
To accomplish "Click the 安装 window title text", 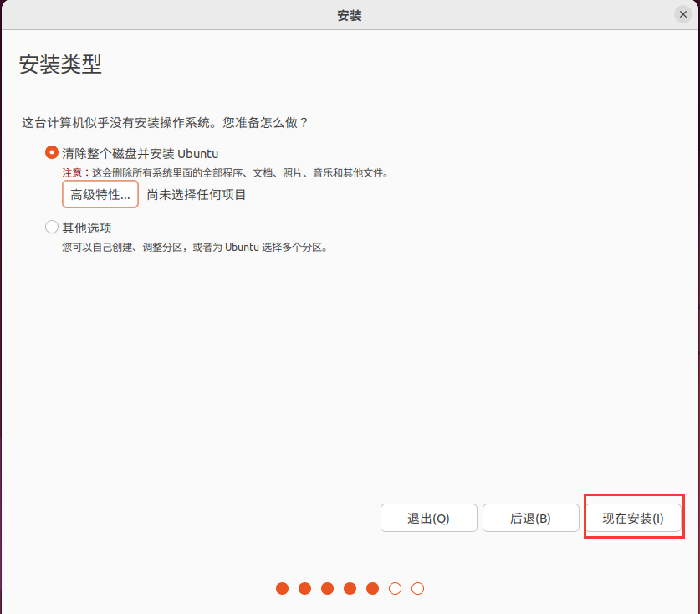I will (x=350, y=16).
